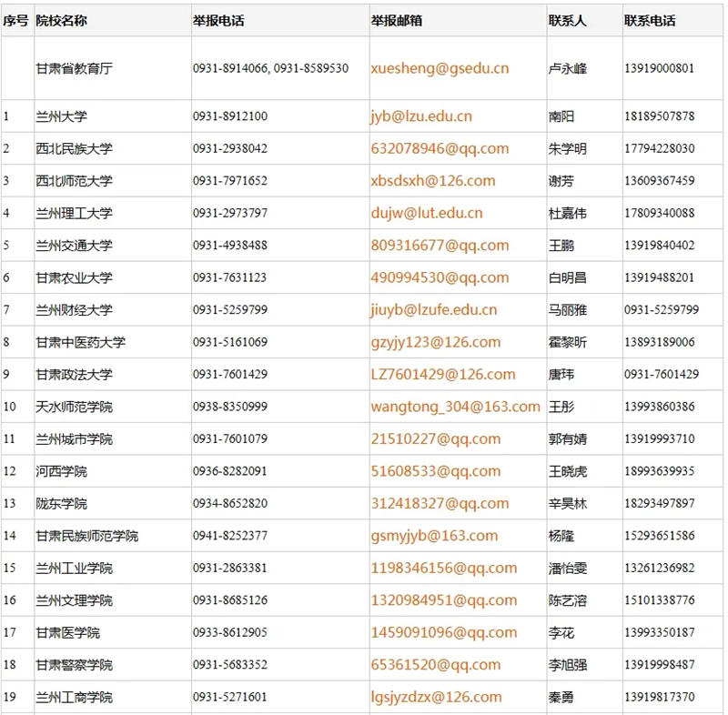The image size is (728, 715).
Task: Click email 65361520@qq.com
Action: 436,665
